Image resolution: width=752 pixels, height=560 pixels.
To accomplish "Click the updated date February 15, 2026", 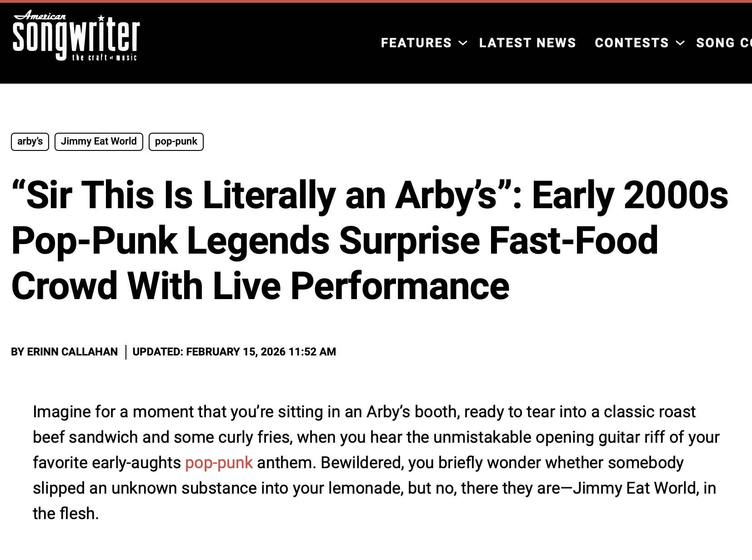I will pos(234,352).
